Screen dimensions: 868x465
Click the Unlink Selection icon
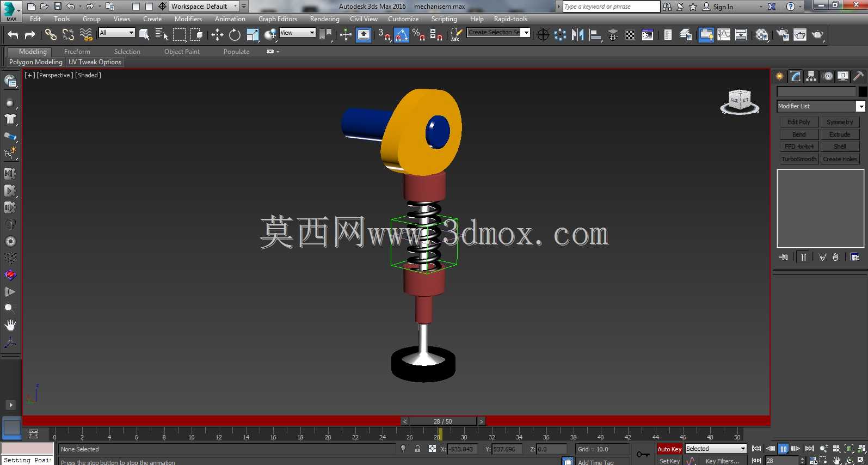pyautogui.click(x=68, y=35)
